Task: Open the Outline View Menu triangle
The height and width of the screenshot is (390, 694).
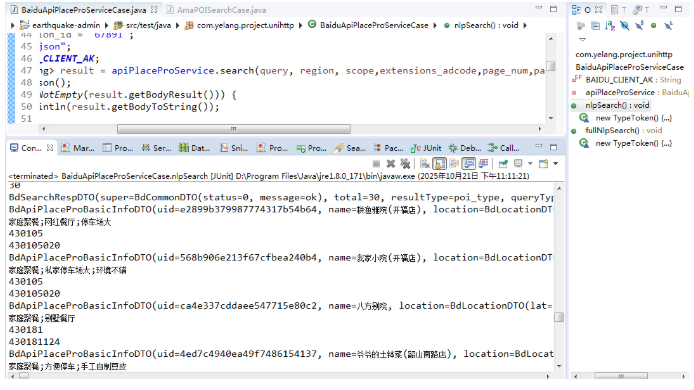Action: tap(582, 39)
